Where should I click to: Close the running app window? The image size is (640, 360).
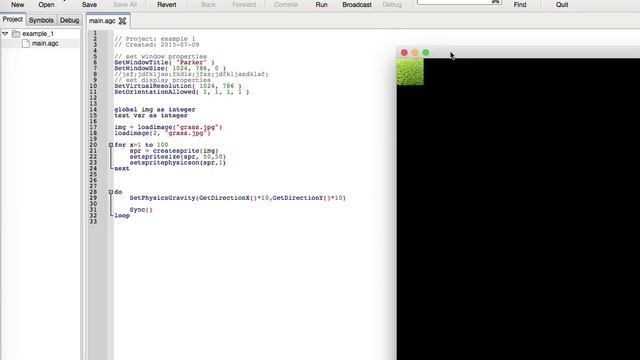point(404,52)
